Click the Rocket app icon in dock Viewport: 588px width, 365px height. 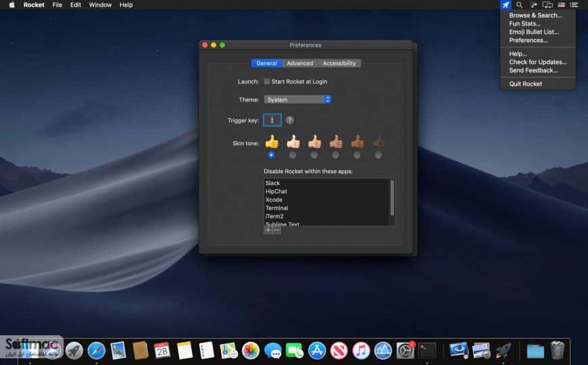click(x=503, y=351)
